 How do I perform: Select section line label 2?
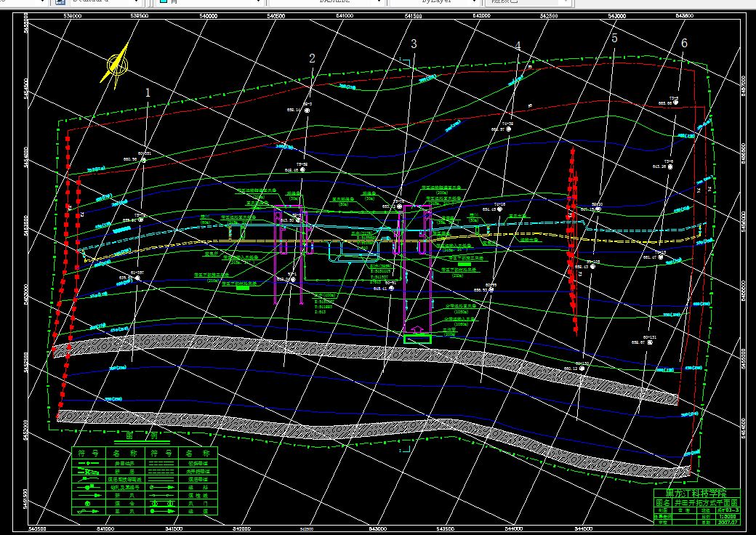(x=312, y=58)
